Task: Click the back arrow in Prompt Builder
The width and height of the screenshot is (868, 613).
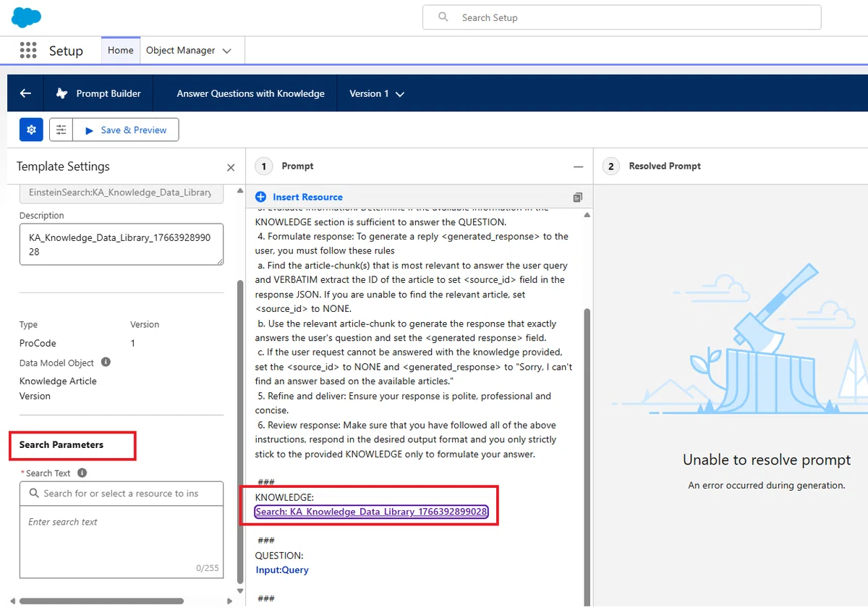Action: [25, 93]
